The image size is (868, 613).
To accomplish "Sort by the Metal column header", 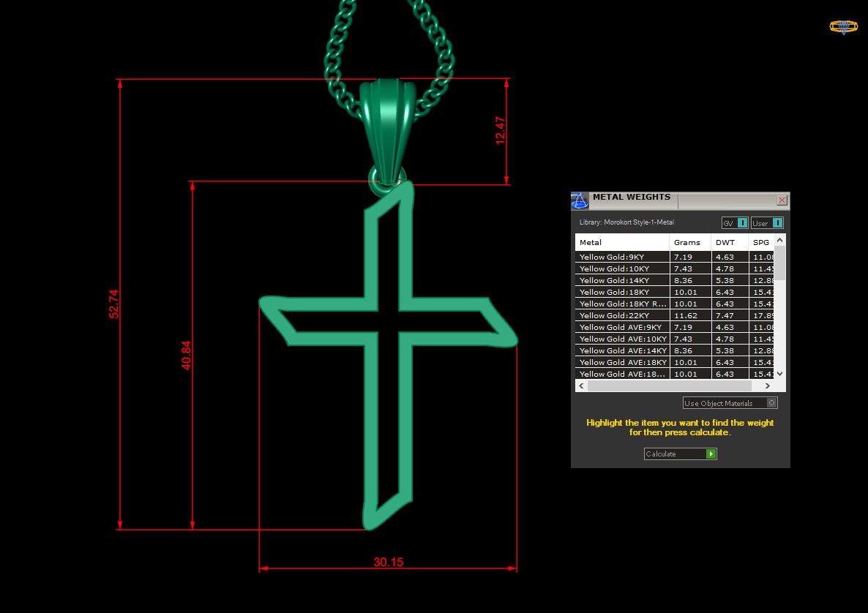I will 622,242.
